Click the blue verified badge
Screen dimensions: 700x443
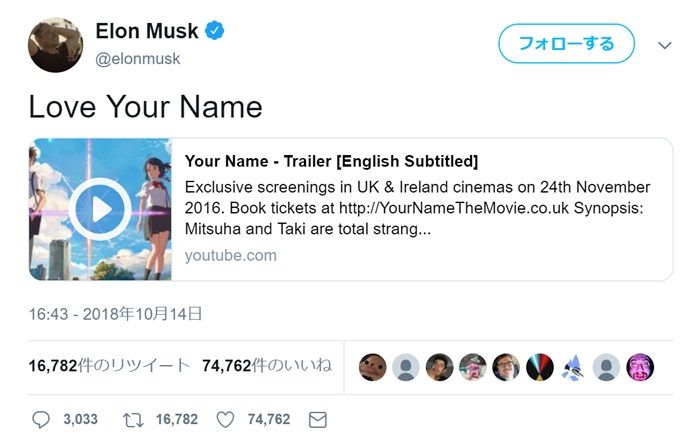(215, 31)
